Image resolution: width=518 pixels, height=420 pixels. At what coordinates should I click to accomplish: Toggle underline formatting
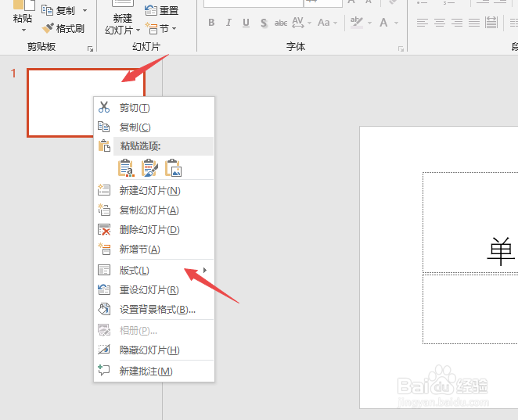click(246, 23)
